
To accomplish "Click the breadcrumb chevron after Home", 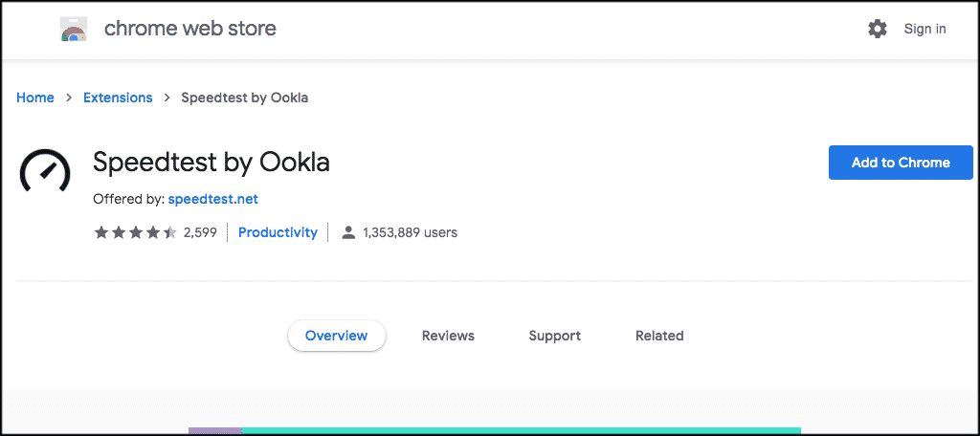I will point(69,98).
